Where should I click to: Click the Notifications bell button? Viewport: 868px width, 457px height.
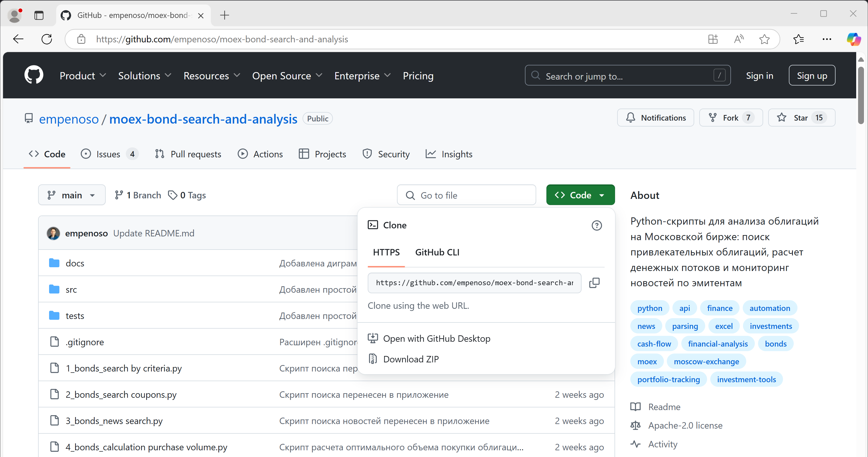[655, 118]
